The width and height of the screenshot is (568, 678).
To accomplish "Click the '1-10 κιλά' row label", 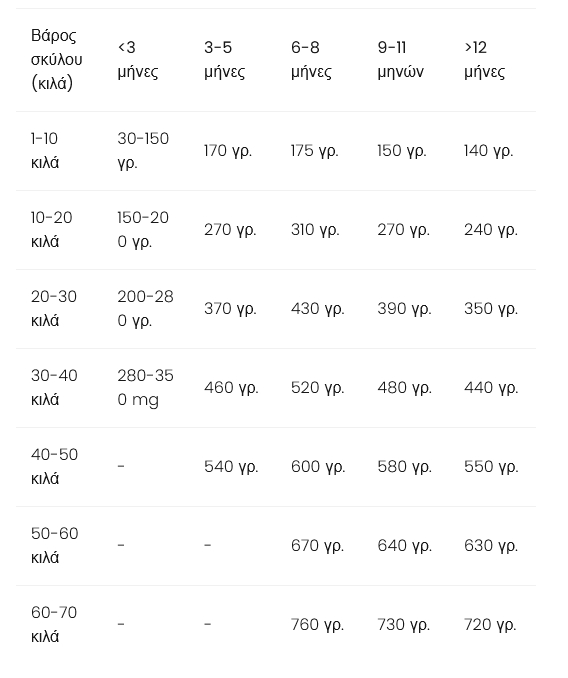I will click(45, 151).
